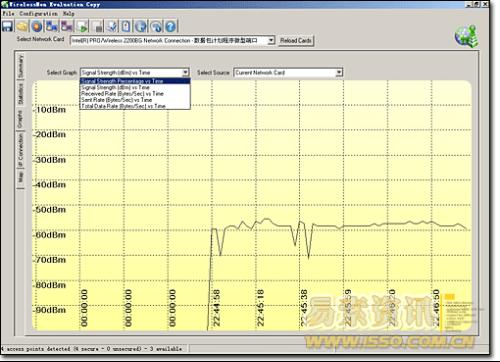Click the yellow open folder icon
This screenshot has height=362, width=500.
(x=22, y=26)
